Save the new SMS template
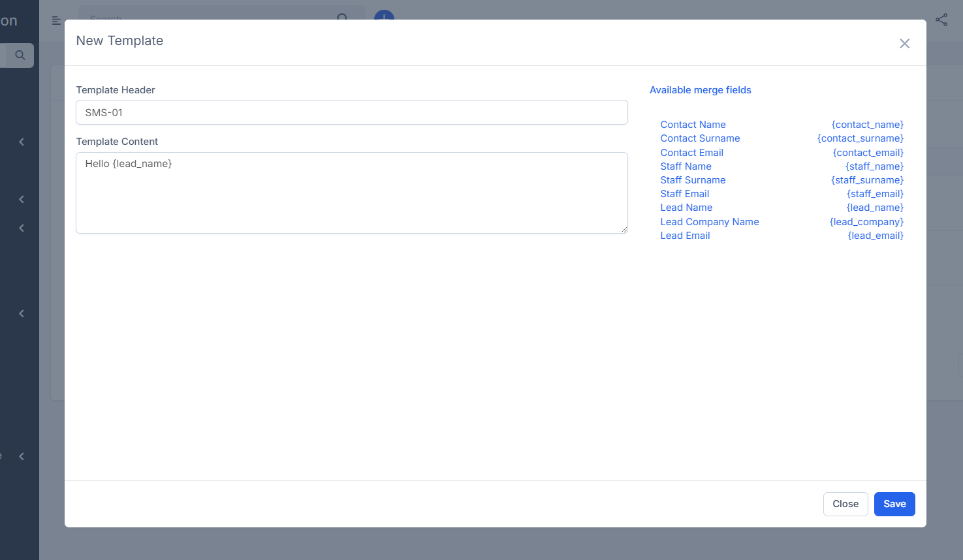The image size is (963, 560). (x=894, y=504)
